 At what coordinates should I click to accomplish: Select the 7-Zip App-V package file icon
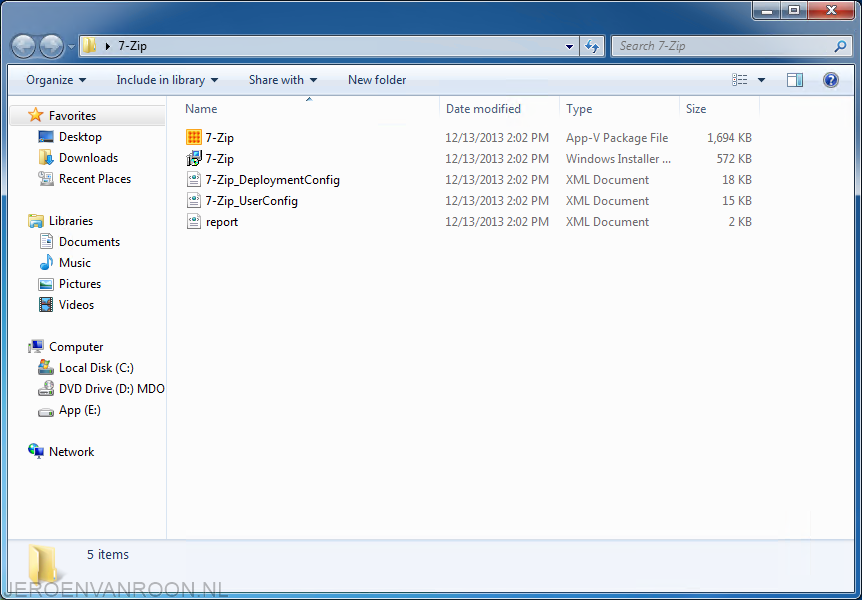point(194,137)
